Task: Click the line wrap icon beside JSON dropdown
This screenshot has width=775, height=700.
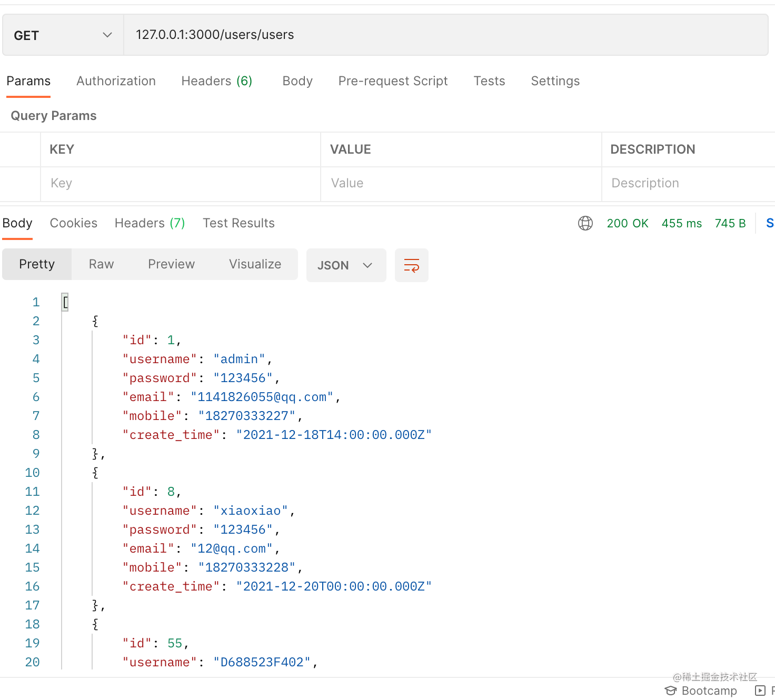Action: 411,265
